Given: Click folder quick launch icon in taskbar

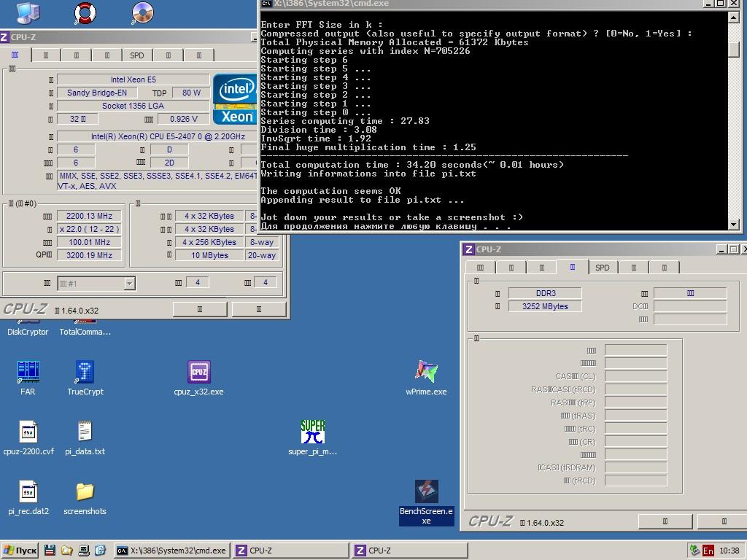Looking at the screenshot, I should tap(66, 550).
